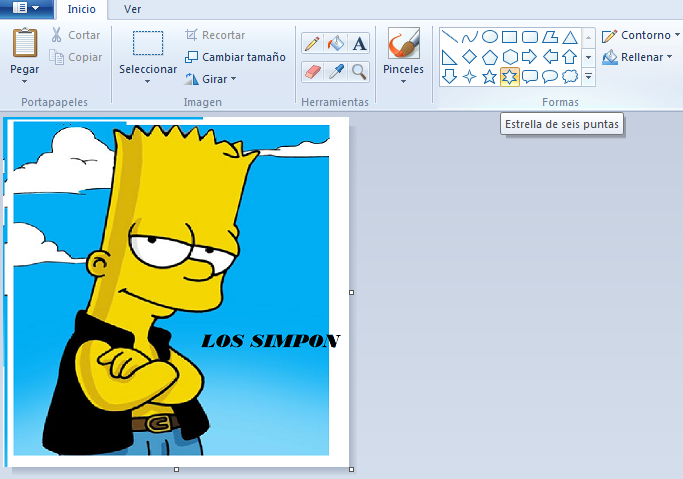Image resolution: width=683 pixels, height=479 pixels.
Task: Open the Paint file menu button
Action: click(x=27, y=9)
